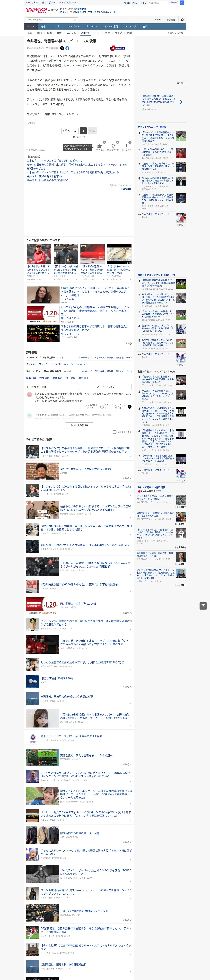Screen dimensions: 210x980
Task: Select the エキスパート tab
Action: (72, 26)
